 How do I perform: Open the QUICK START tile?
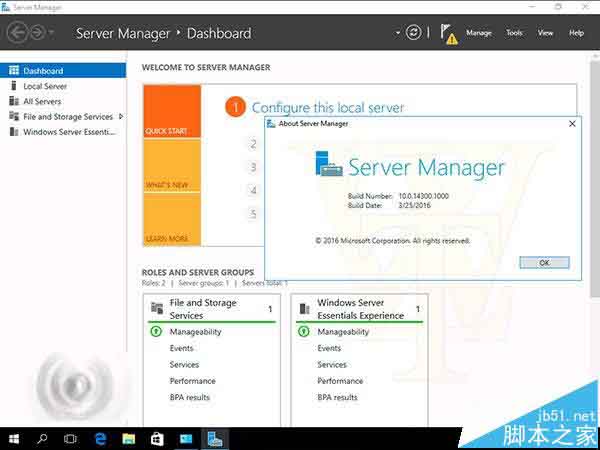point(172,111)
